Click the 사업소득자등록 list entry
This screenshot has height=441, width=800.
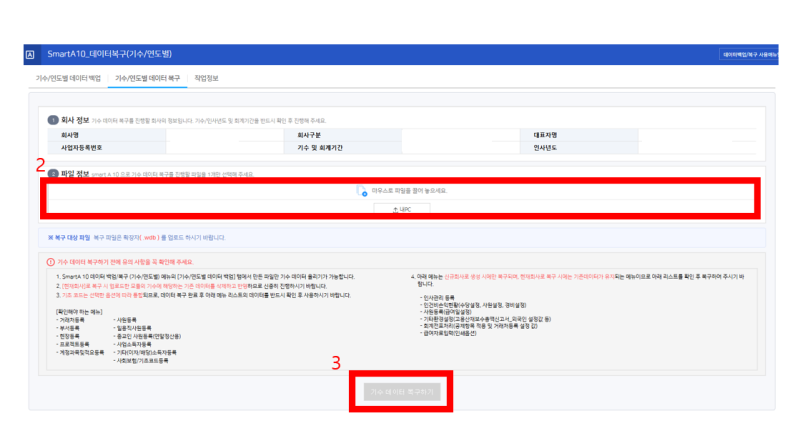click(x=132, y=345)
